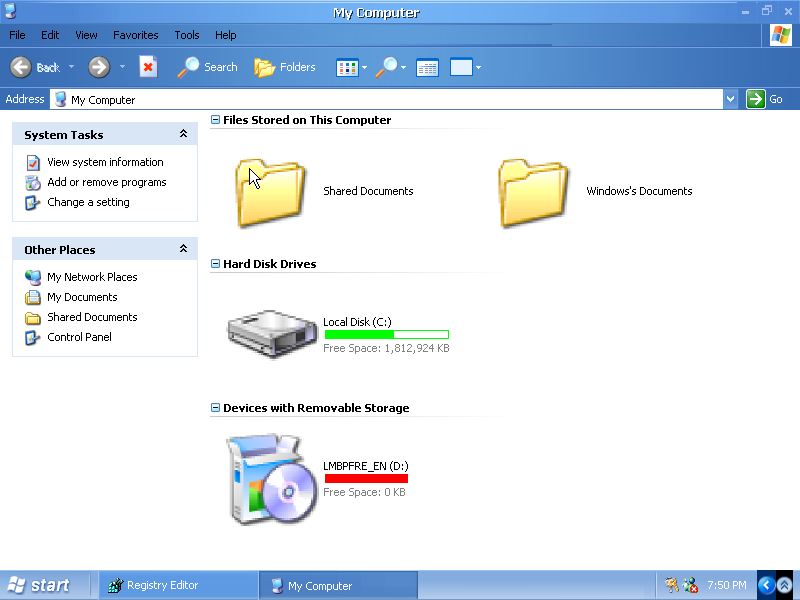
Task: Open Search from the toolbar
Action: click(207, 67)
